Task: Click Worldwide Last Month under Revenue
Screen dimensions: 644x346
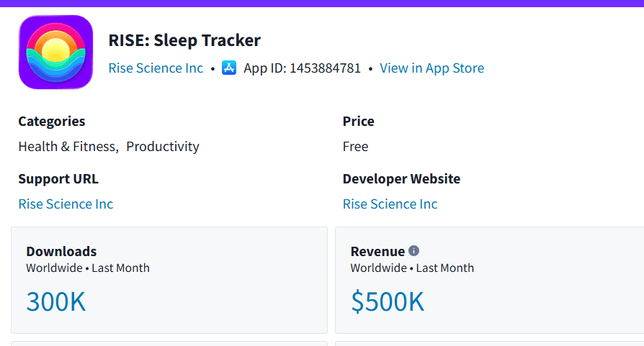Action: click(x=412, y=268)
